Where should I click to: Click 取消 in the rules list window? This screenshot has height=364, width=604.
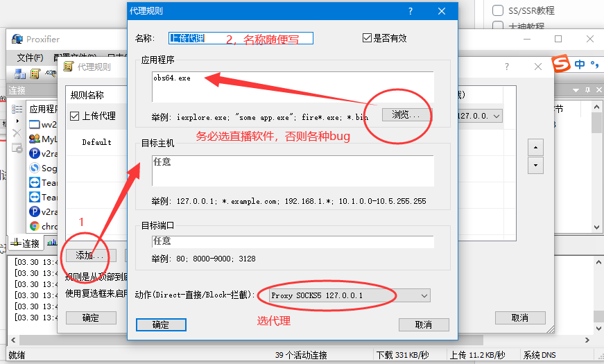click(x=520, y=318)
